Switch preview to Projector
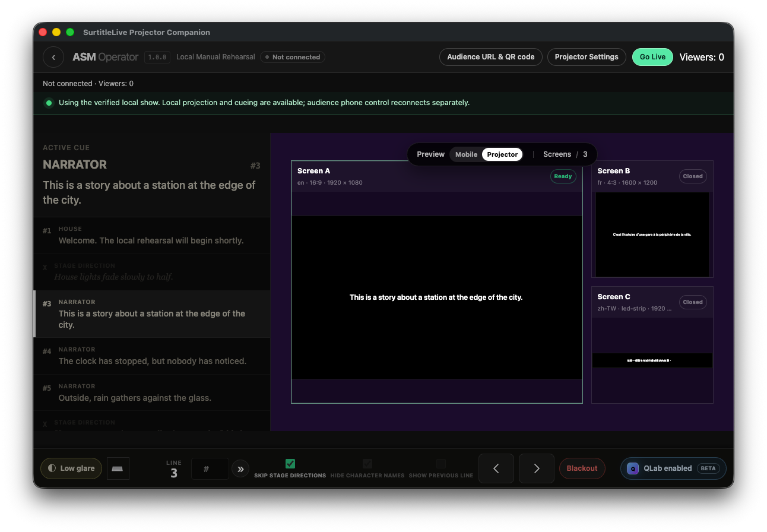Viewport: 767px width, 532px height. click(x=502, y=154)
